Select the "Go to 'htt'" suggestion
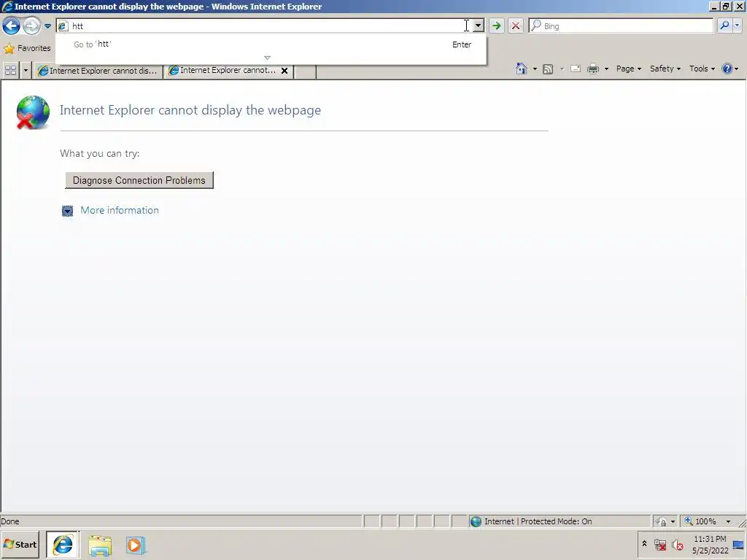The height and width of the screenshot is (560, 747). [x=271, y=44]
